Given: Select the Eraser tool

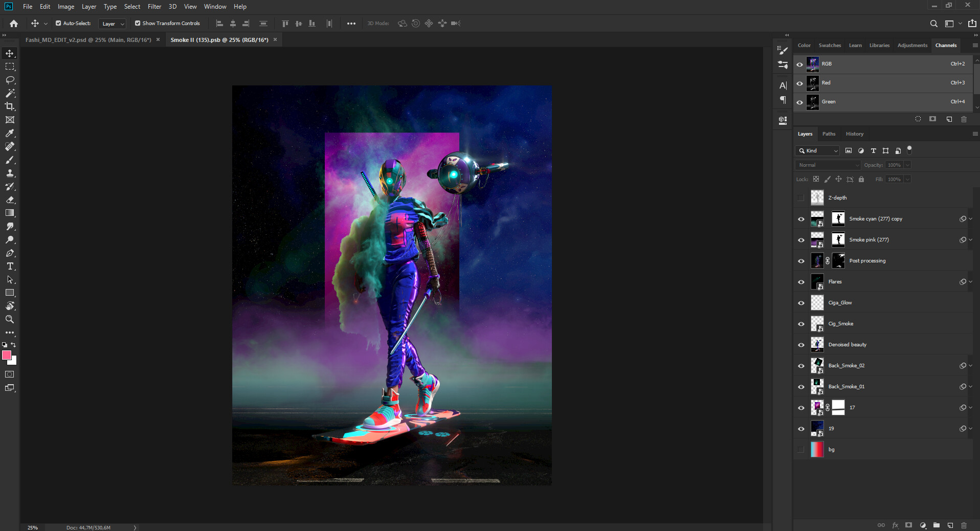Looking at the screenshot, I should click(10, 200).
